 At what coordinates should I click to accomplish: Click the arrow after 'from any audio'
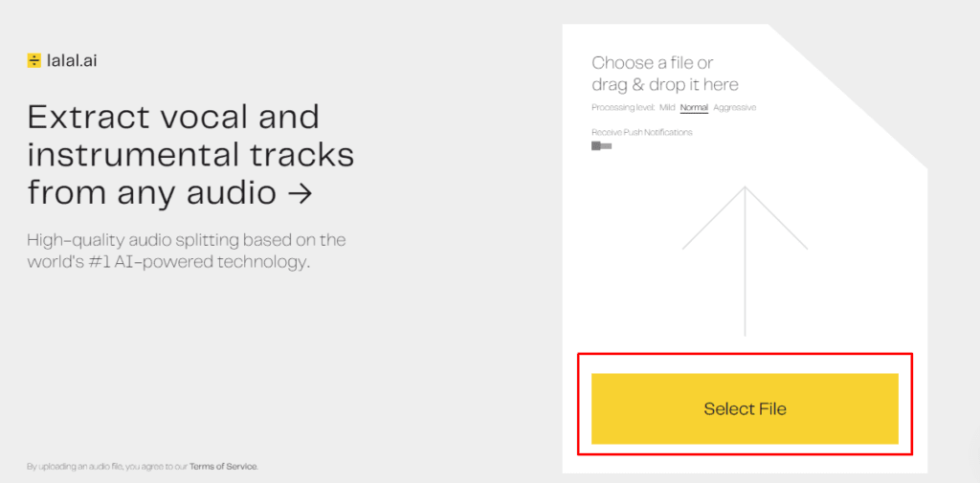coord(300,194)
